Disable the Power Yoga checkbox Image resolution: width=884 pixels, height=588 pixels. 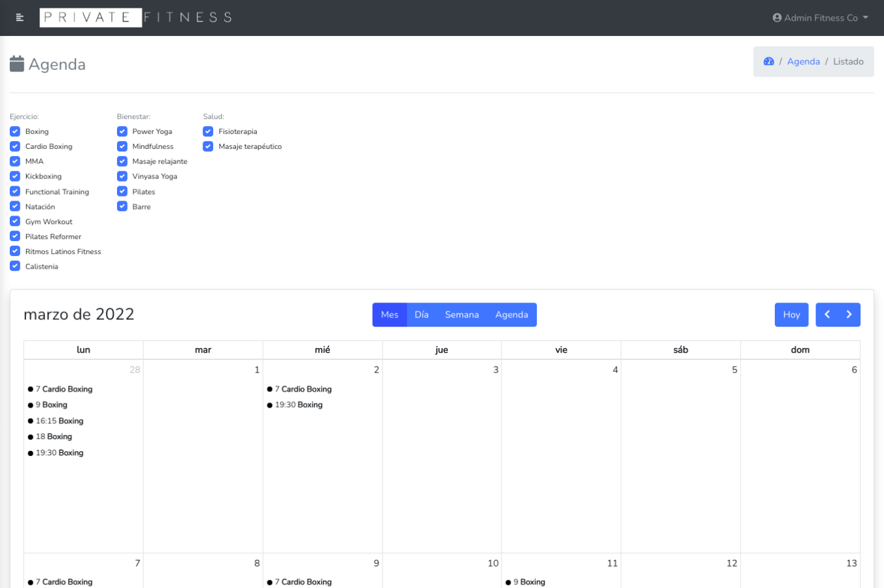coord(122,131)
